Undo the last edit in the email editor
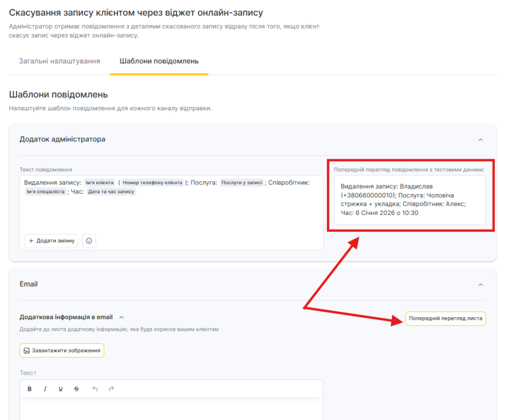The height and width of the screenshot is (420, 532). [95, 389]
